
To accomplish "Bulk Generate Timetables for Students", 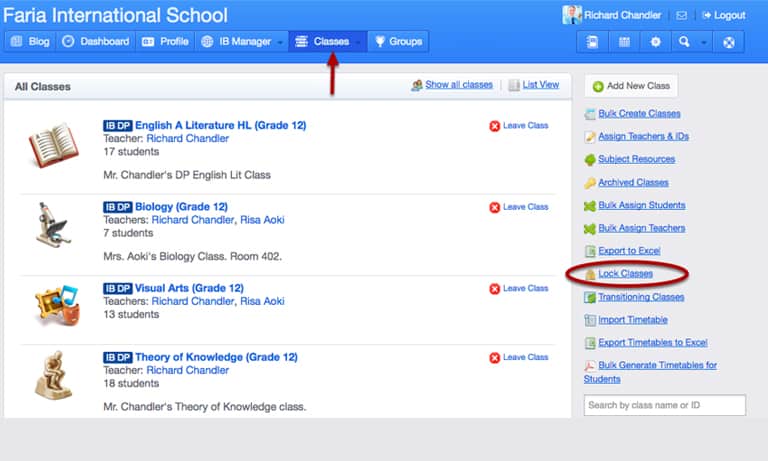I will tap(650, 372).
